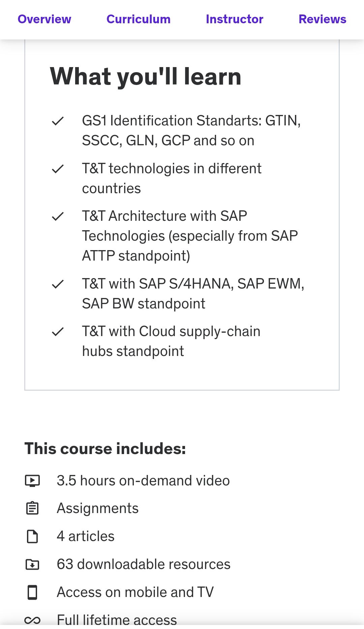Open the Overview tab
The height and width of the screenshot is (629, 364).
coord(44,19)
